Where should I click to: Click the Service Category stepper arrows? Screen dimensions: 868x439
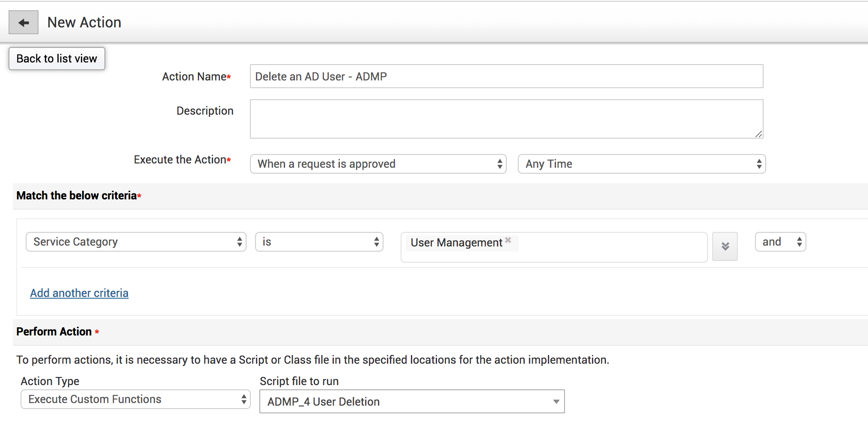239,242
